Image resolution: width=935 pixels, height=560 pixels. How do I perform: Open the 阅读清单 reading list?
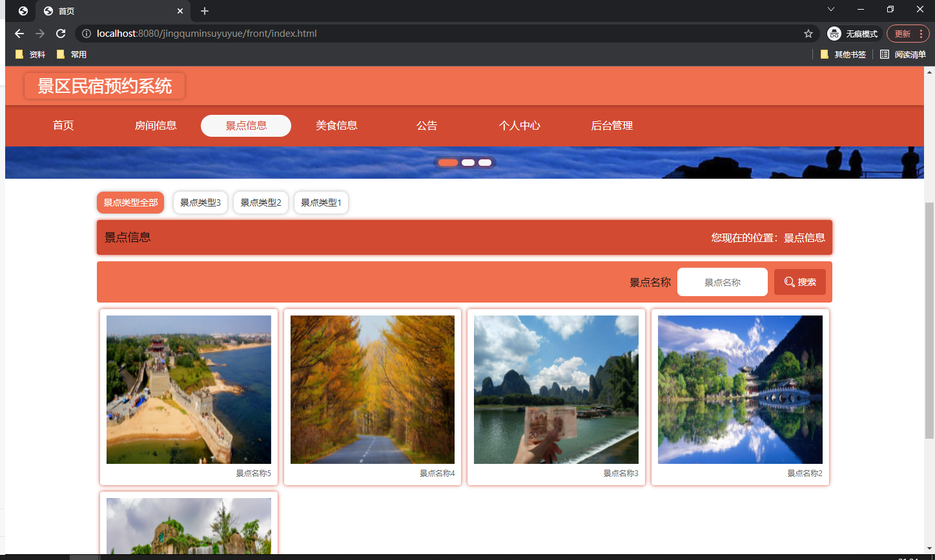point(903,55)
